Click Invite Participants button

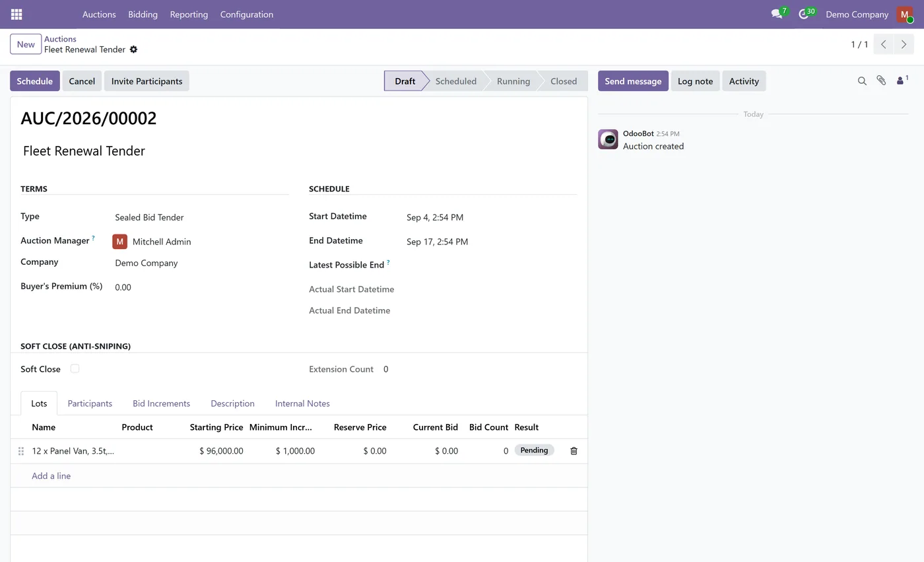click(147, 81)
